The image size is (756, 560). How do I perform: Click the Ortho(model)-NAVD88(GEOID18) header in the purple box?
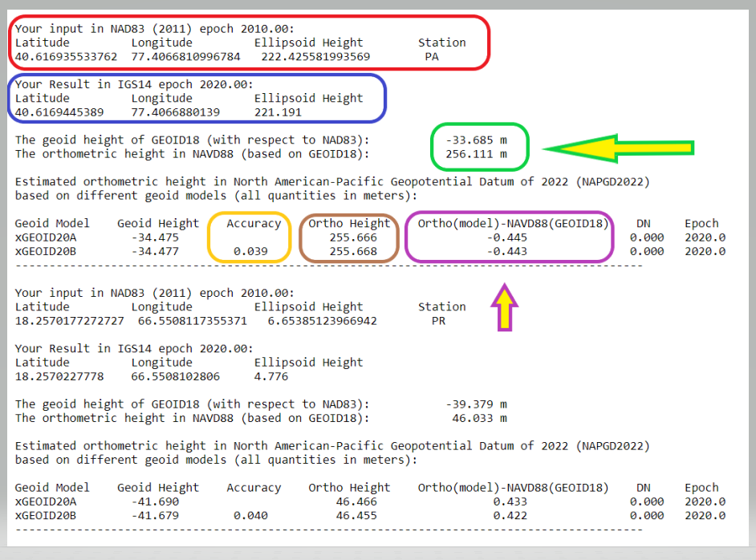[x=513, y=224]
